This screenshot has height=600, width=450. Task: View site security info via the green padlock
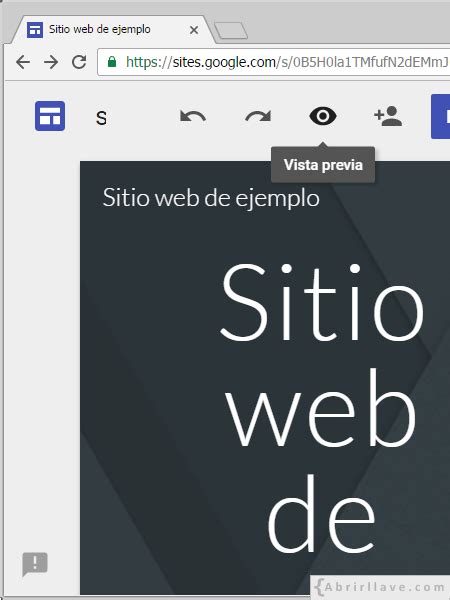(x=112, y=62)
